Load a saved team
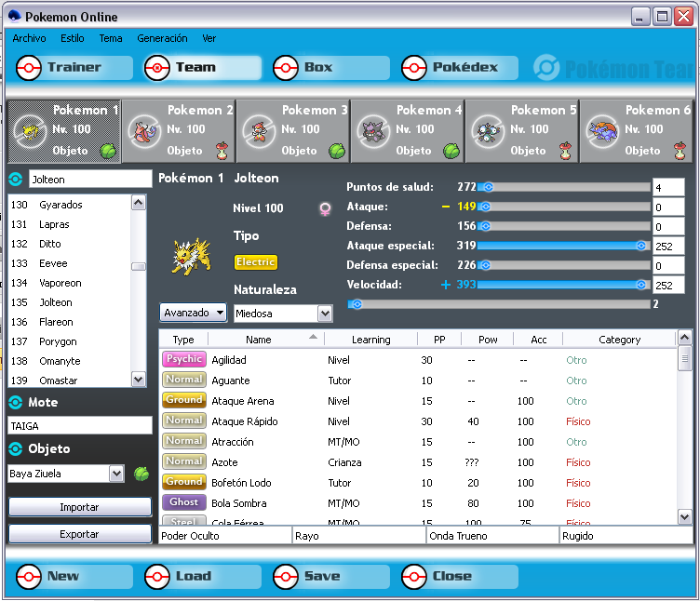This screenshot has width=700, height=601. pos(203,577)
